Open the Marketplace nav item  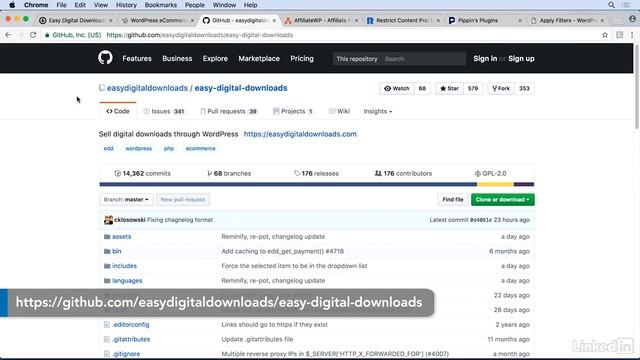click(259, 59)
